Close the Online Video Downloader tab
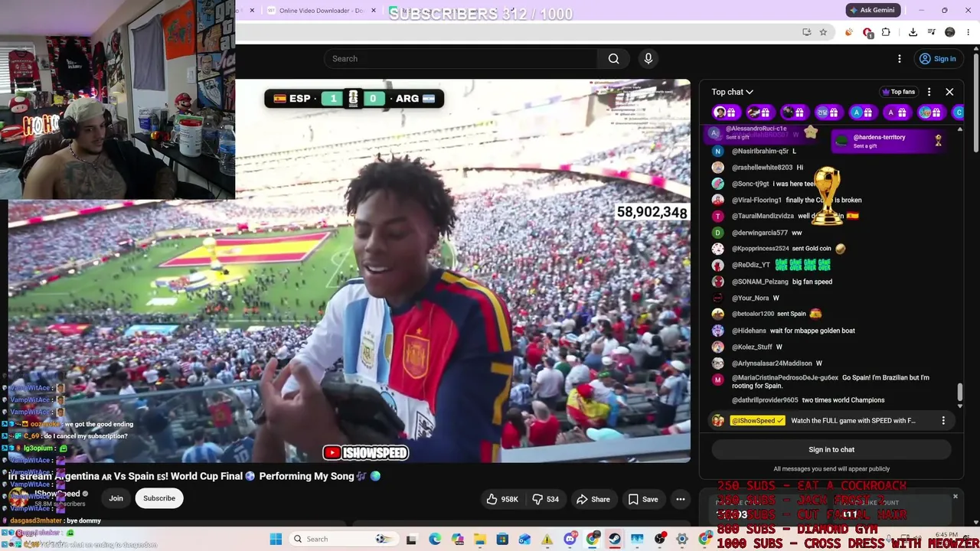The height and width of the screenshot is (551, 980). point(374,11)
